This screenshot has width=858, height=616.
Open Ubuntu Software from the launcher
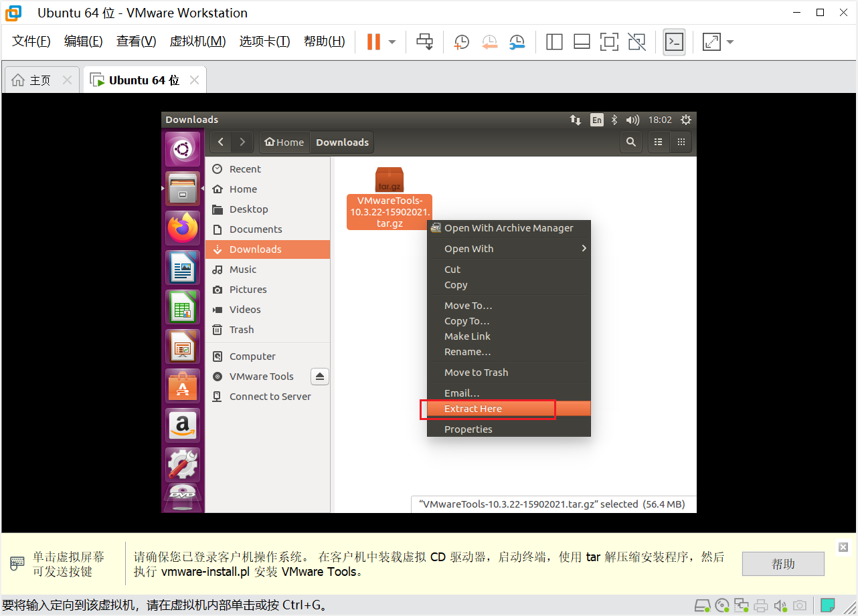click(x=183, y=387)
